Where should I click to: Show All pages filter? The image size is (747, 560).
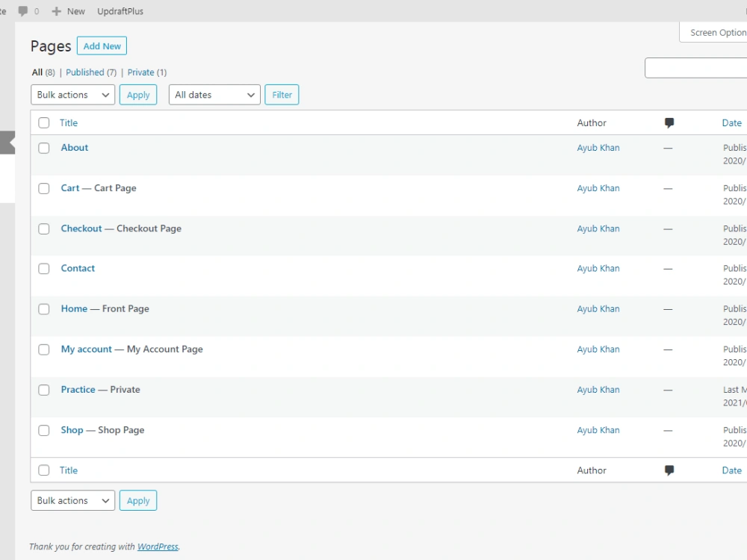coord(37,72)
